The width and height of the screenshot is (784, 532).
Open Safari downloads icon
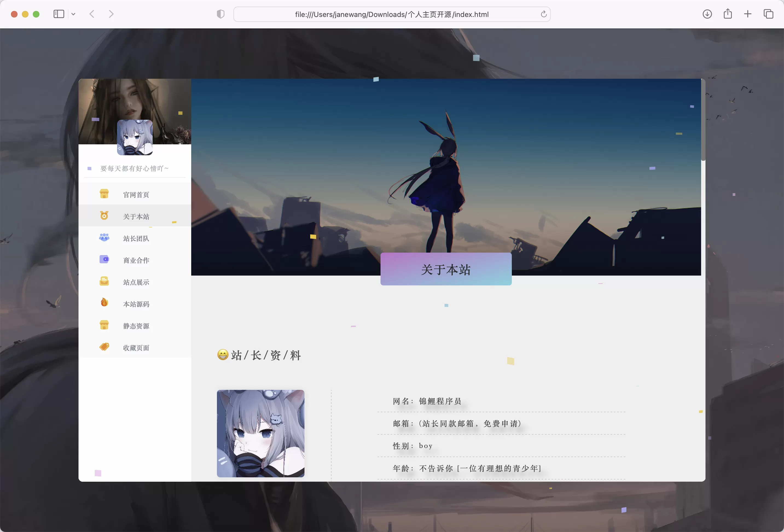click(707, 14)
